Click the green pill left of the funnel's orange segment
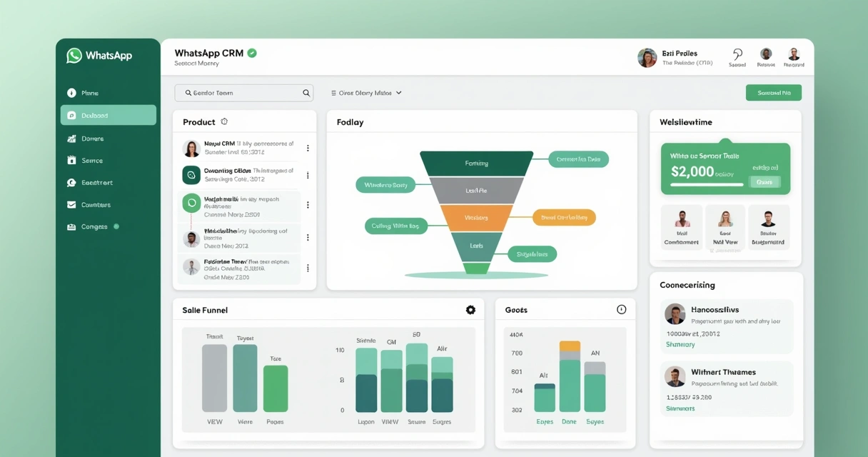 coord(395,226)
